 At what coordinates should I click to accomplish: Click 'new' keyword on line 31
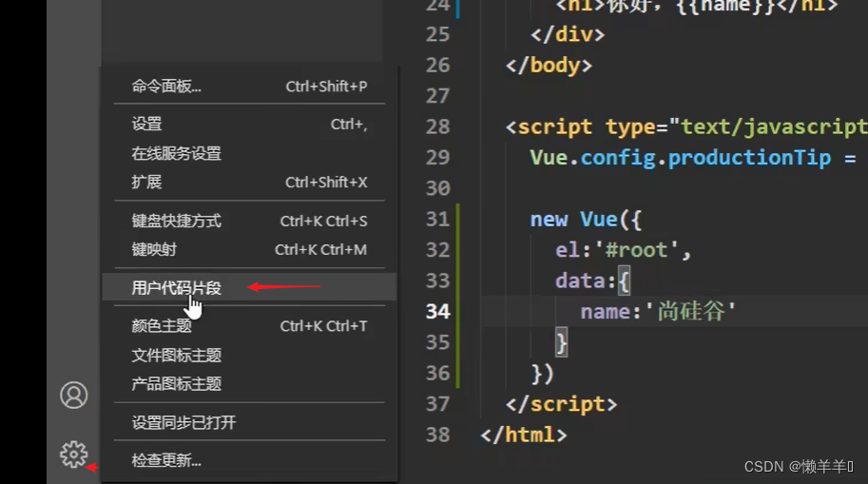pyautogui.click(x=549, y=220)
